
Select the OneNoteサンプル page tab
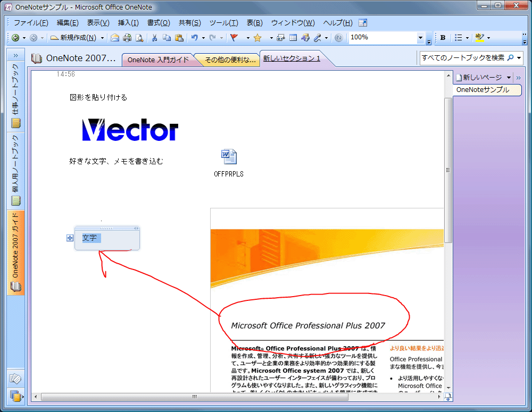[x=487, y=90]
